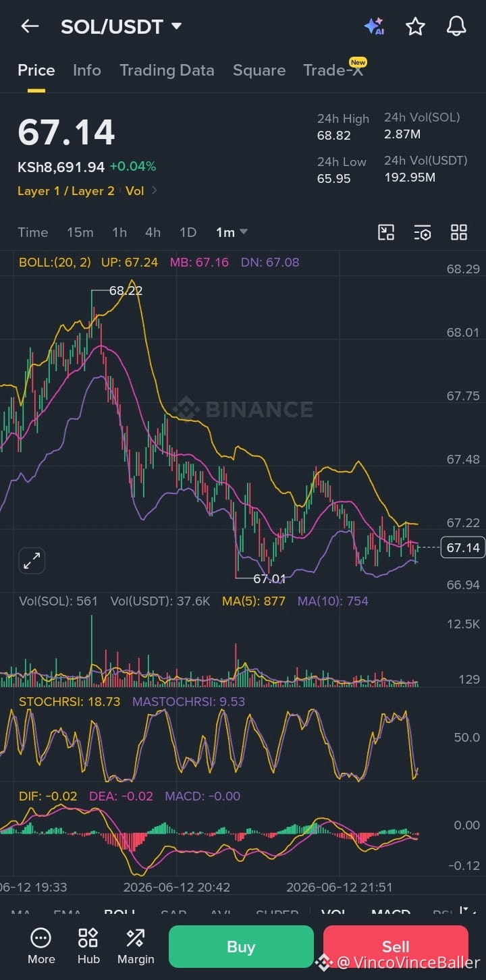The height and width of the screenshot is (980, 486).
Task: Tap the +0.04% change value
Action: [x=133, y=167]
